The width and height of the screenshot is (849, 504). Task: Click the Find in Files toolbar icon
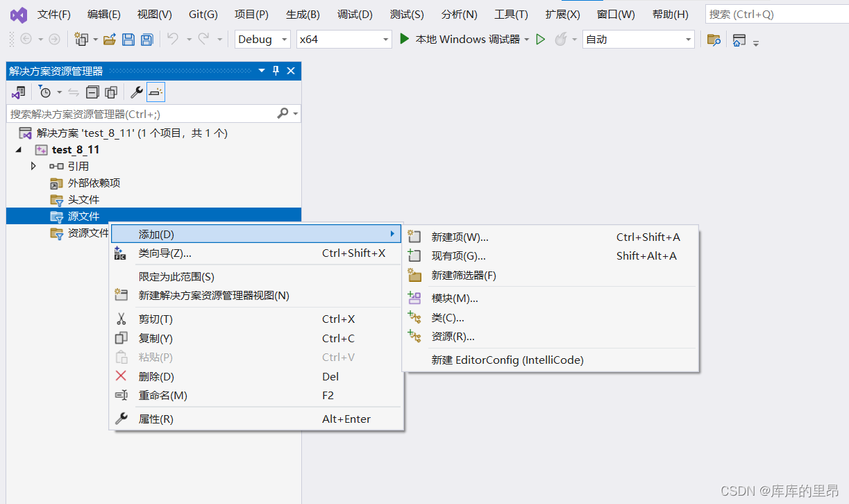click(714, 40)
